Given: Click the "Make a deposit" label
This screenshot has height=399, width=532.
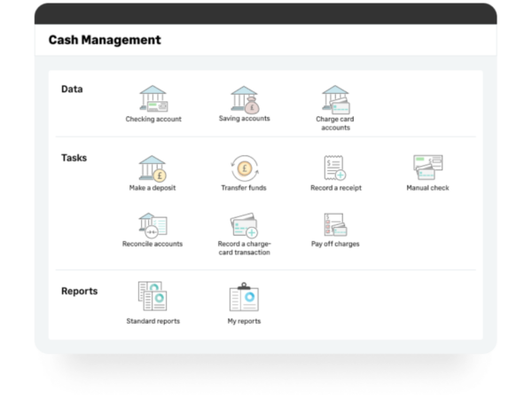Looking at the screenshot, I should [x=153, y=188].
